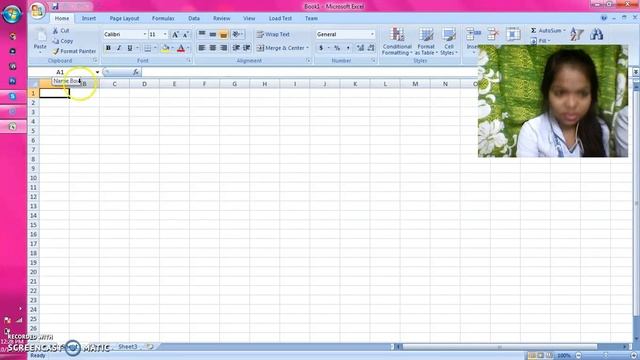The image size is (640, 360).
Task: Select row header 10
Action: pos(33,178)
